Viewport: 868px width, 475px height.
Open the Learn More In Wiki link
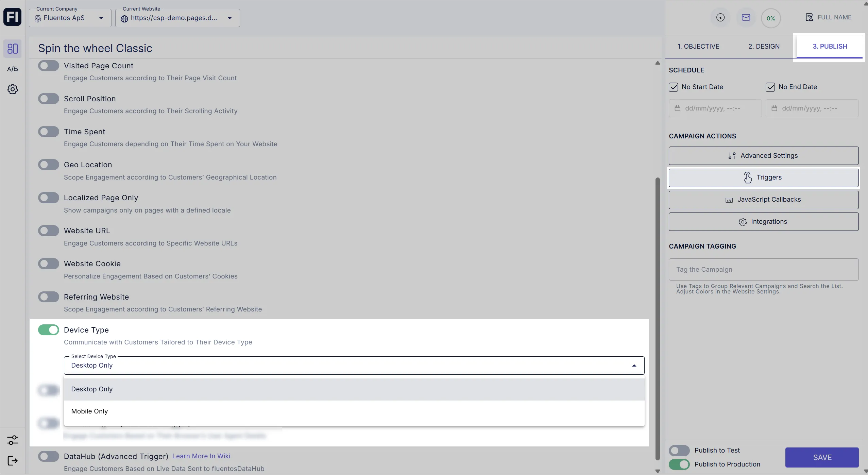(201, 456)
